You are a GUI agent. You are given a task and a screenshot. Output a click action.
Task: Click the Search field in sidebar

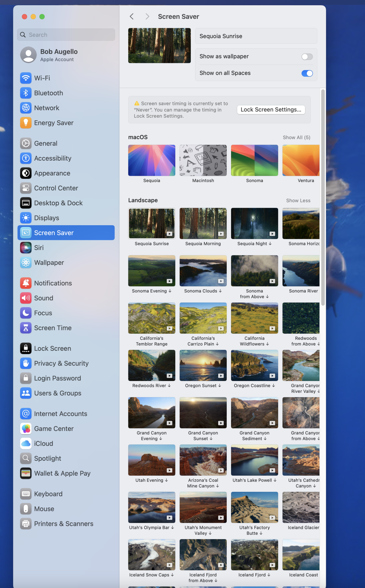tap(66, 35)
